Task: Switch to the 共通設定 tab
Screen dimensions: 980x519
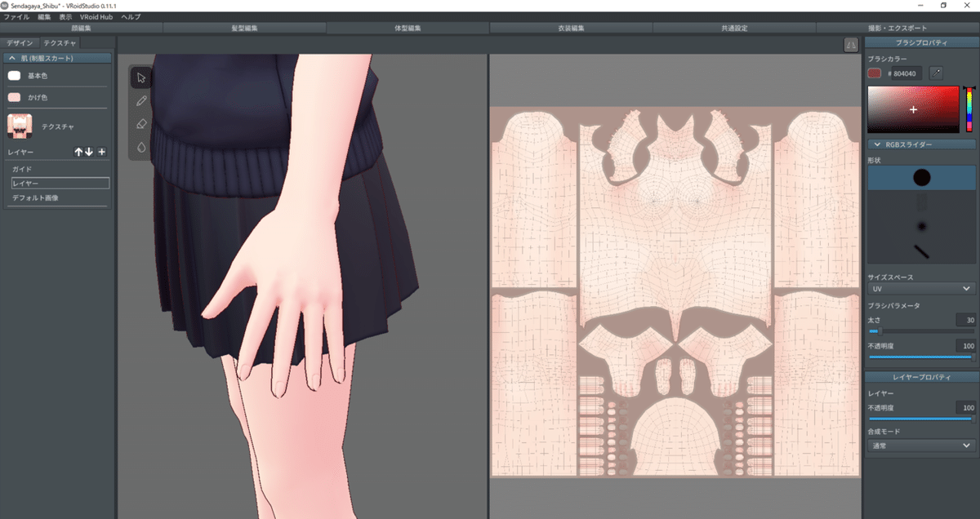Action: 735,28
